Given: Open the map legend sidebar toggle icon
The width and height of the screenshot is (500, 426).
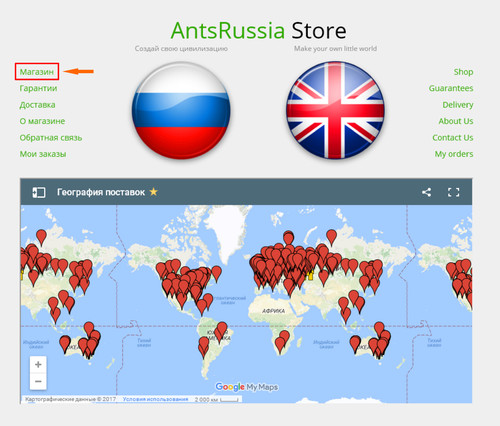Looking at the screenshot, I should [39, 192].
